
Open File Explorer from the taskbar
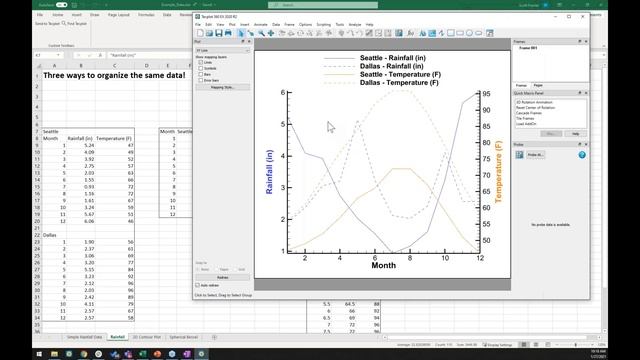coord(54,354)
